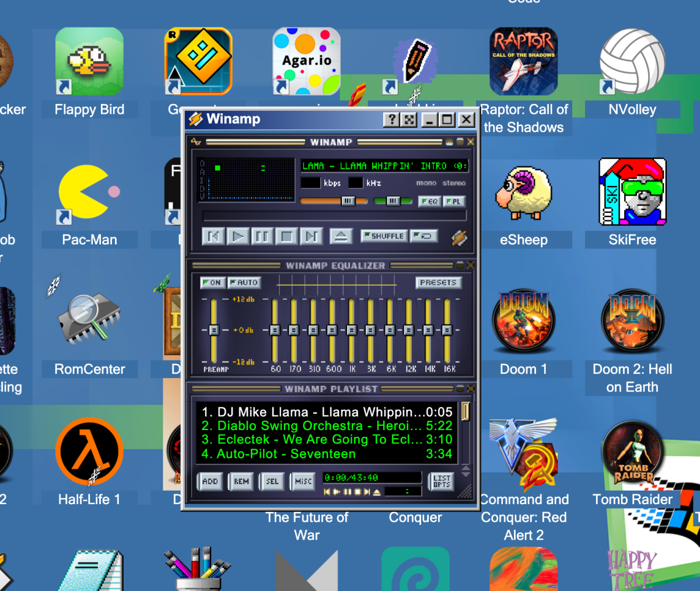Skip to the previous track
This screenshot has width=700, height=591.
click(213, 236)
